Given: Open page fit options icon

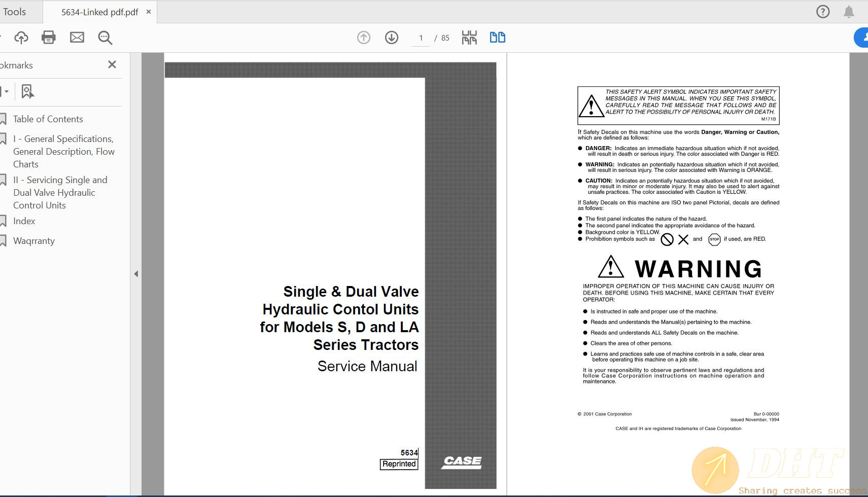Looking at the screenshot, I should (469, 38).
